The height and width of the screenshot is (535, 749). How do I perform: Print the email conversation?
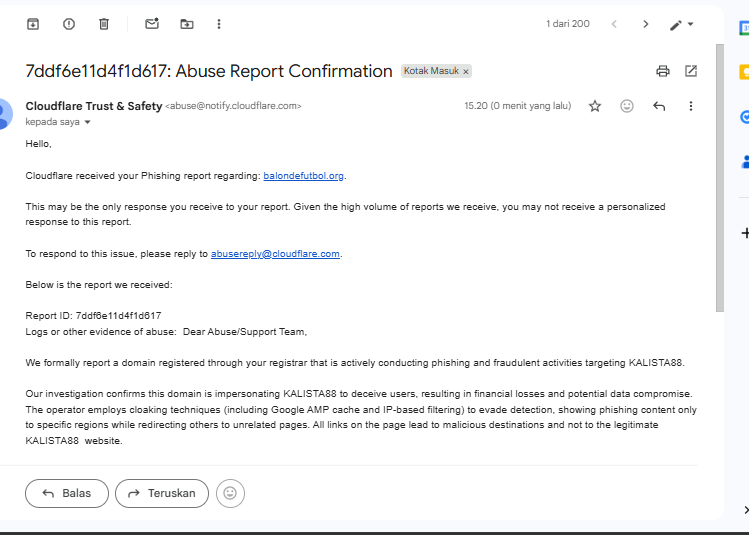pyautogui.click(x=662, y=71)
